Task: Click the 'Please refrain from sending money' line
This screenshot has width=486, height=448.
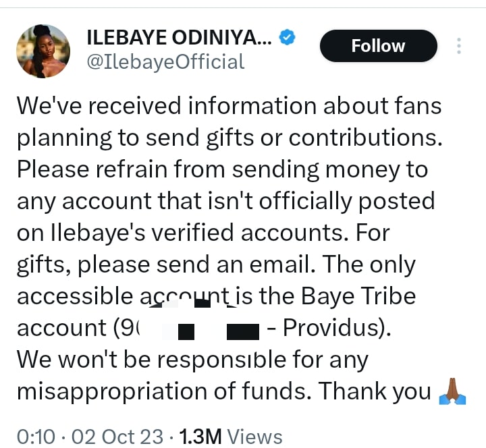Action: [x=222, y=169]
